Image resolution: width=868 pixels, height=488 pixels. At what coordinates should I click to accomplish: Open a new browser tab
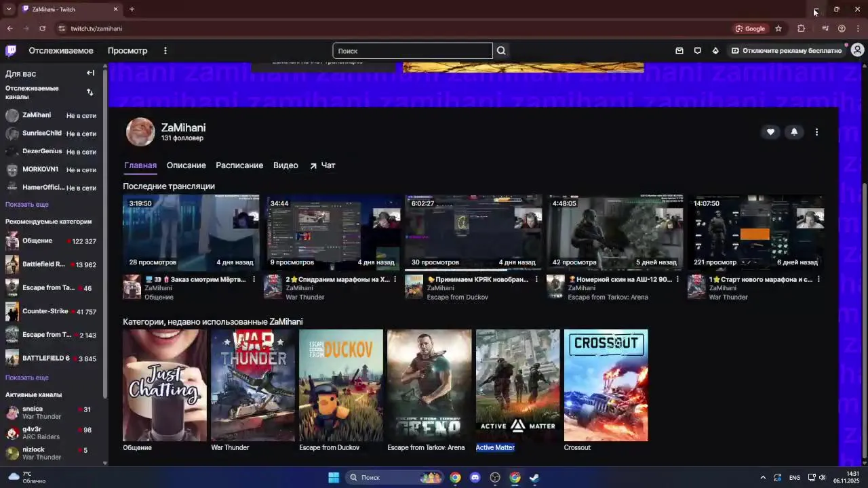132,9
